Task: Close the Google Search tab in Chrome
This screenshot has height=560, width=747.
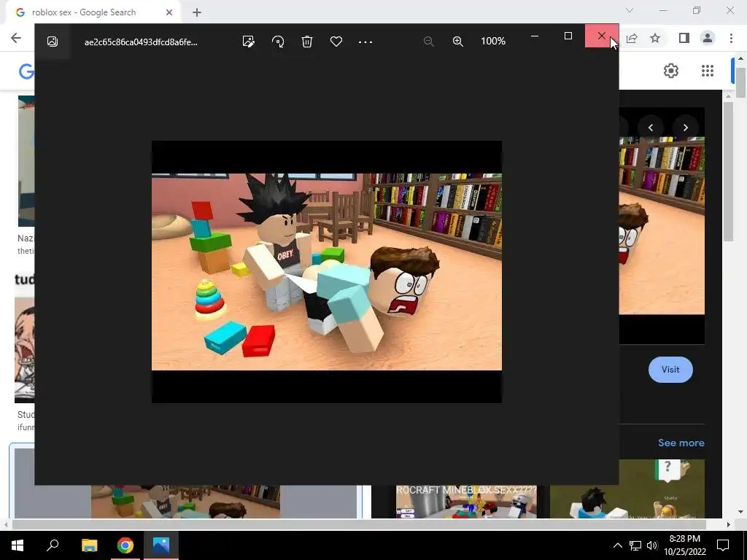Action: point(169,12)
